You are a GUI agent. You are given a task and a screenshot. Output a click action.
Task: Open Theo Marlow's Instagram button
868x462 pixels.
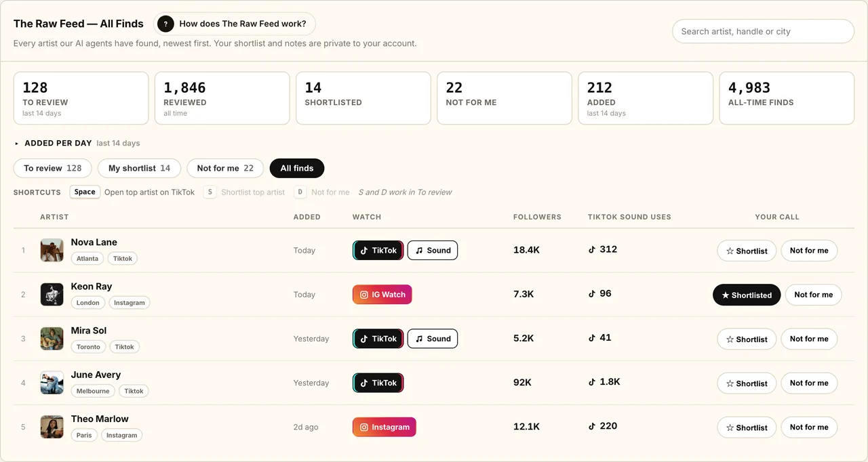coord(384,427)
